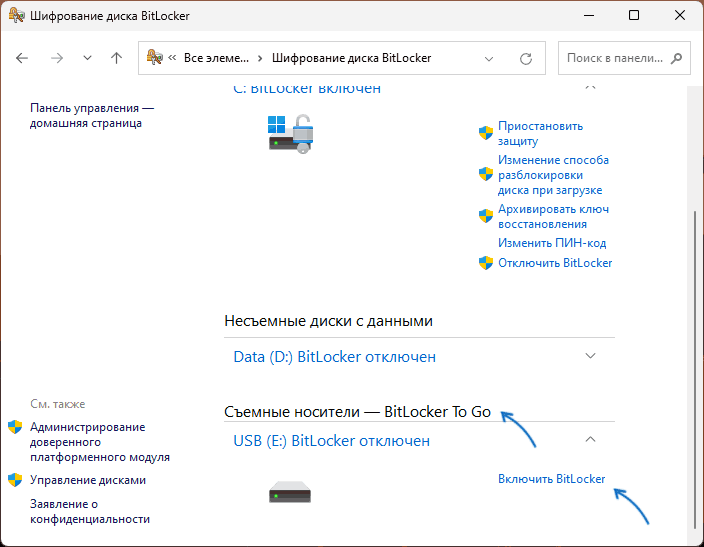The height and width of the screenshot is (547, 704).
Task: Go back using the back arrow
Action: click(22, 58)
